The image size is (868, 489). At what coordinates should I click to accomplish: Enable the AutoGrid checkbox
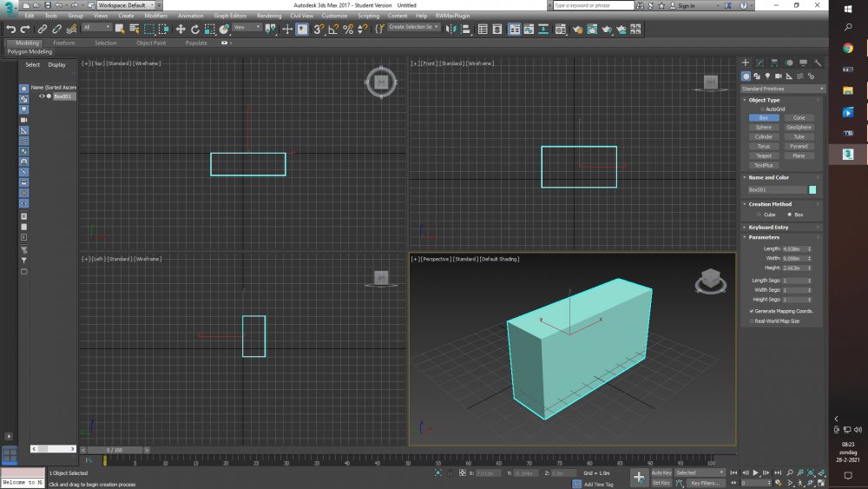click(x=763, y=109)
